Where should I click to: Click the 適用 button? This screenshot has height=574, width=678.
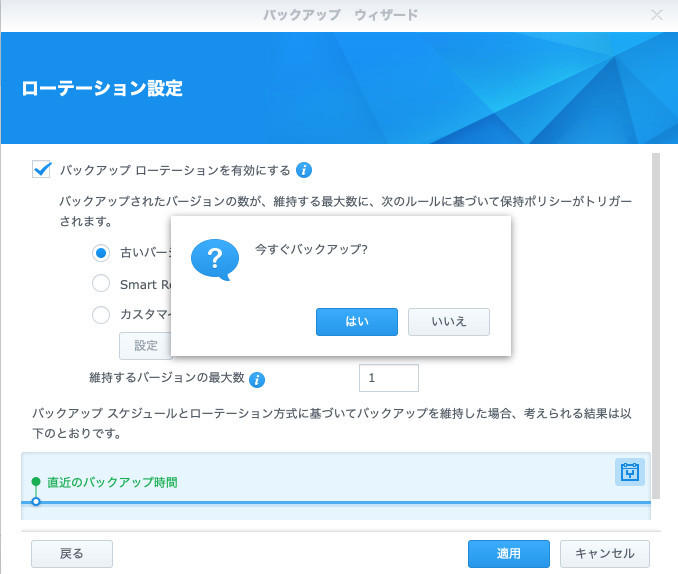tap(508, 553)
